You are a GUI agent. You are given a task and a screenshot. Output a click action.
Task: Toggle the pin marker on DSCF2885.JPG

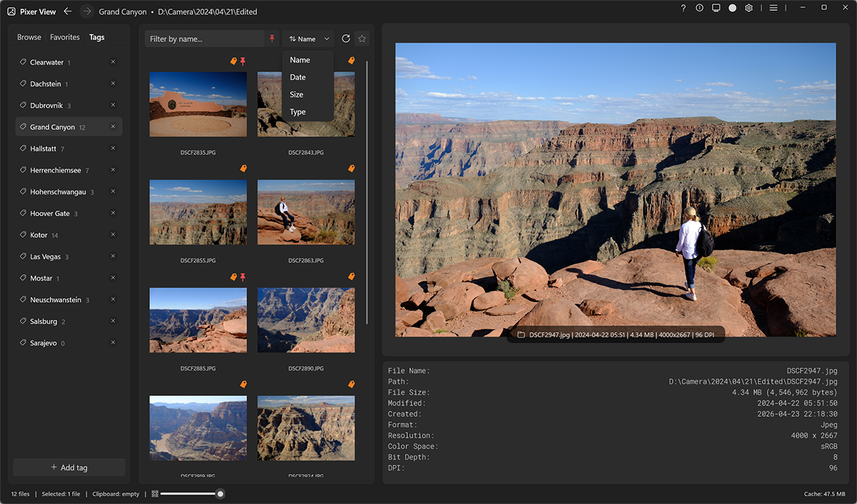click(x=244, y=277)
